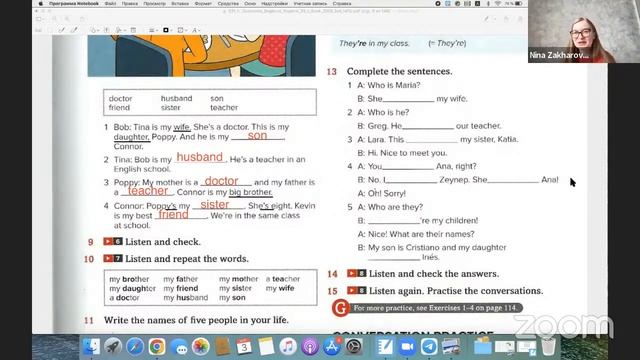
Task: Open Notes from the Dock
Action: [x=266, y=347]
